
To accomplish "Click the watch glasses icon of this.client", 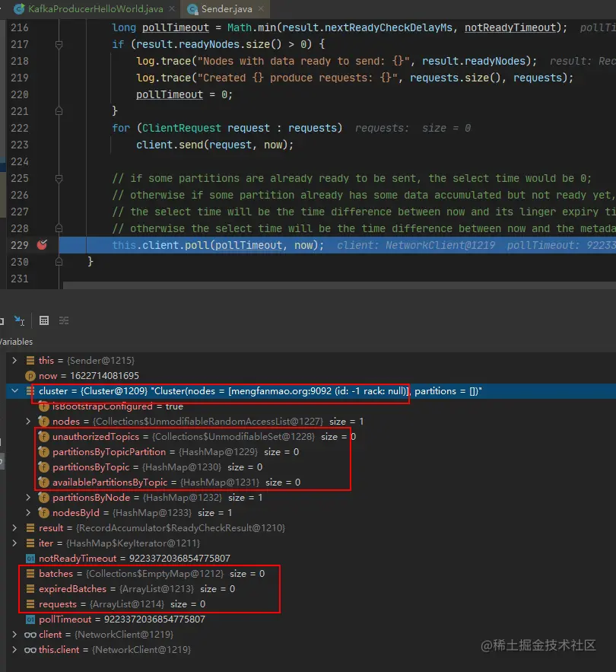I will point(30,650).
